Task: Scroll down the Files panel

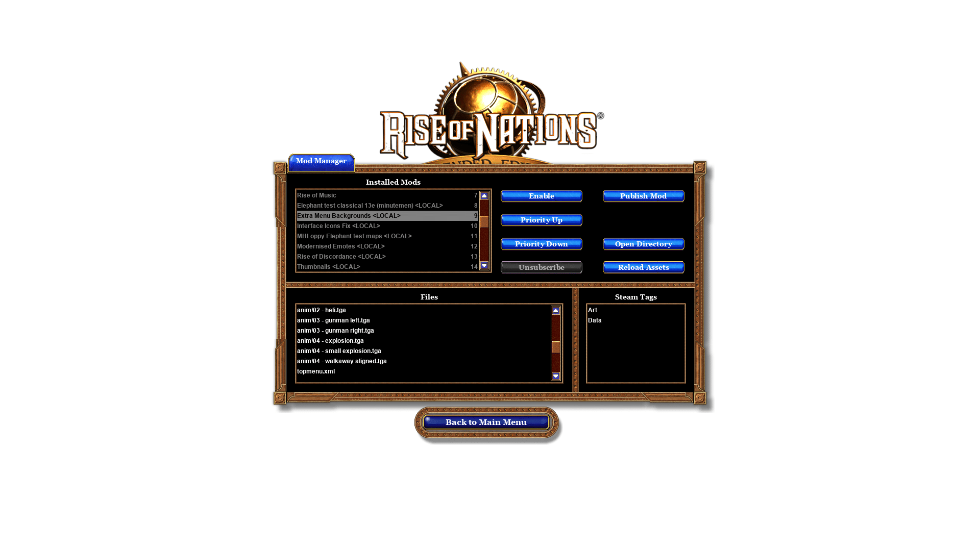Action: coord(555,376)
